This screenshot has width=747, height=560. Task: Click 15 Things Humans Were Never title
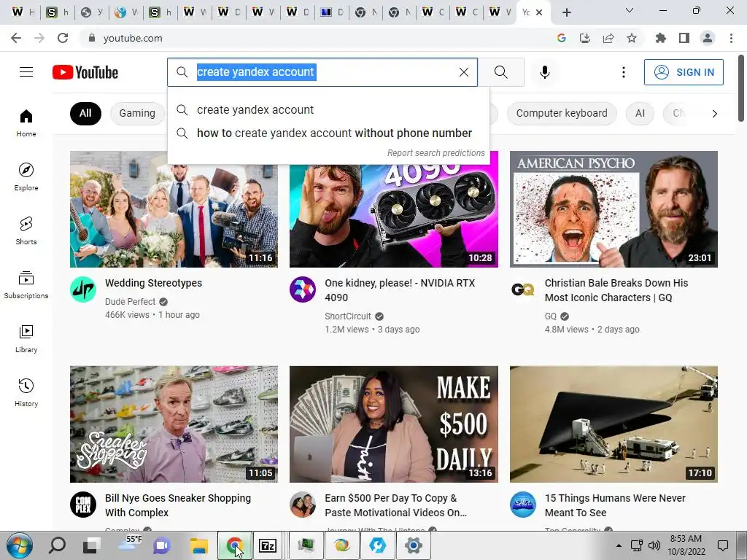click(615, 505)
